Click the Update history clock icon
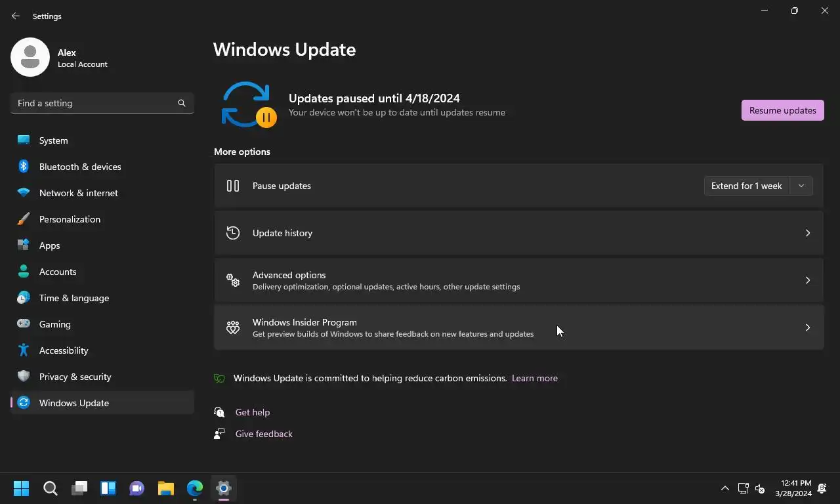The width and height of the screenshot is (840, 504). coord(233,233)
